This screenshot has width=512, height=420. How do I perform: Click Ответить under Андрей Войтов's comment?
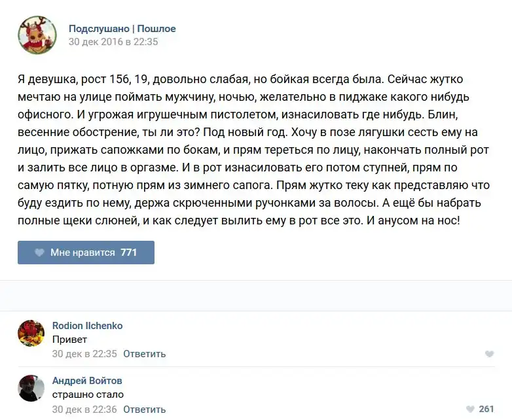pos(144,410)
